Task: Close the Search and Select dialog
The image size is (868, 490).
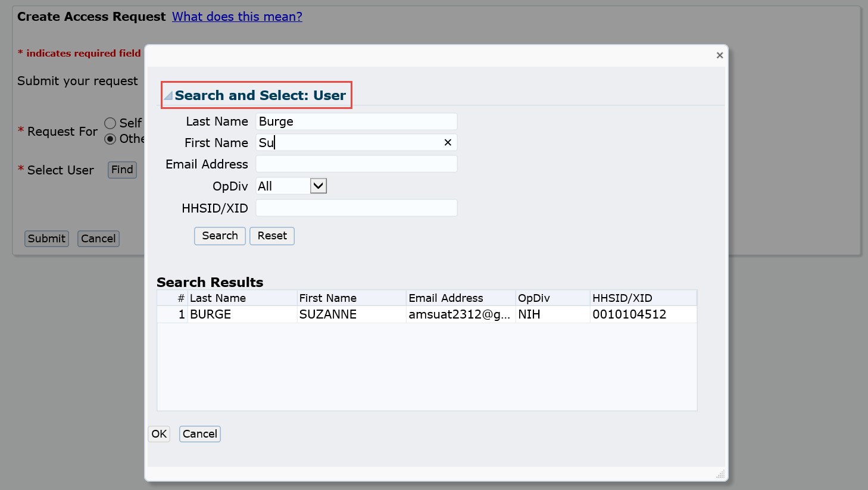Action: coord(719,55)
